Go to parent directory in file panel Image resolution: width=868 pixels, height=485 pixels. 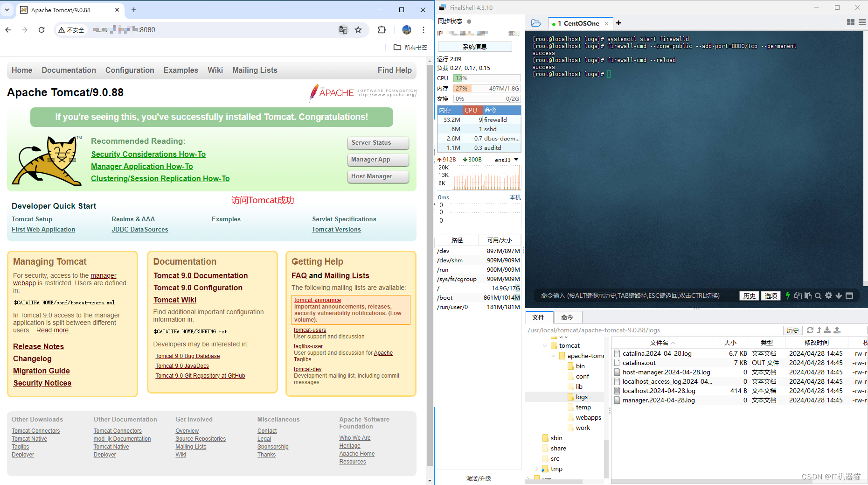click(x=819, y=330)
